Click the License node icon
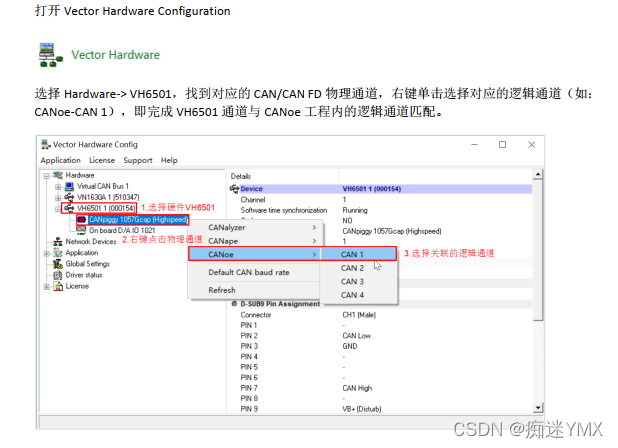This screenshot has width=618, height=448. coord(58,286)
